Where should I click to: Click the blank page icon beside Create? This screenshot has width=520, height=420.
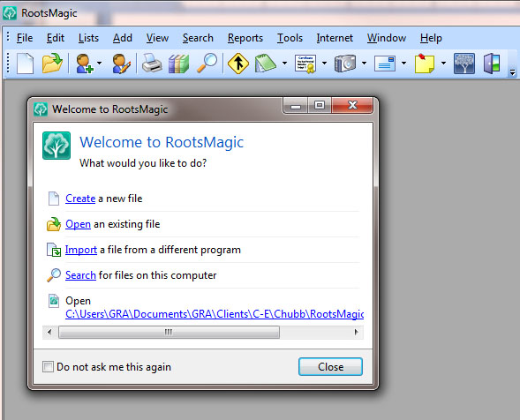click(x=54, y=199)
